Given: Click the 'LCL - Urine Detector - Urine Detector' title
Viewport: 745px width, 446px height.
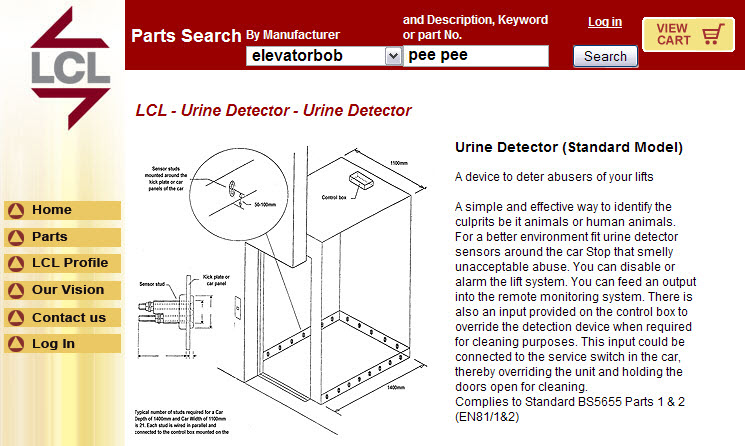Looking at the screenshot, I should pos(273,111).
